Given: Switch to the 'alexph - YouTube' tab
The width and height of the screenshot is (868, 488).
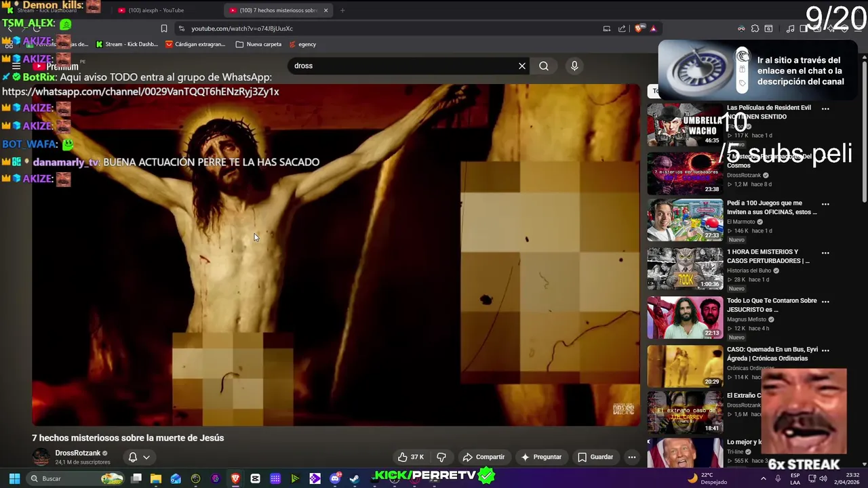Looking at the screenshot, I should pyautogui.click(x=156, y=10).
